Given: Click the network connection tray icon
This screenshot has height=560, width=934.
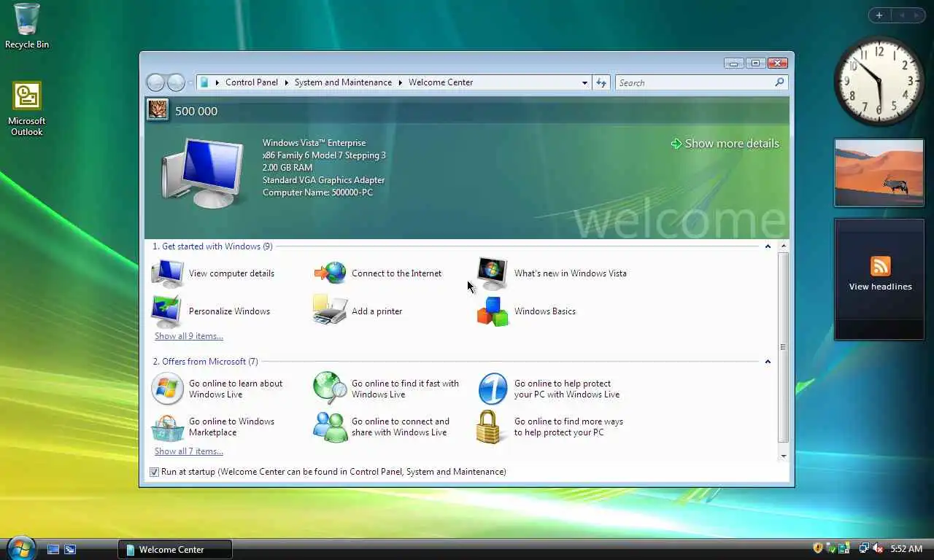Looking at the screenshot, I should [x=864, y=548].
